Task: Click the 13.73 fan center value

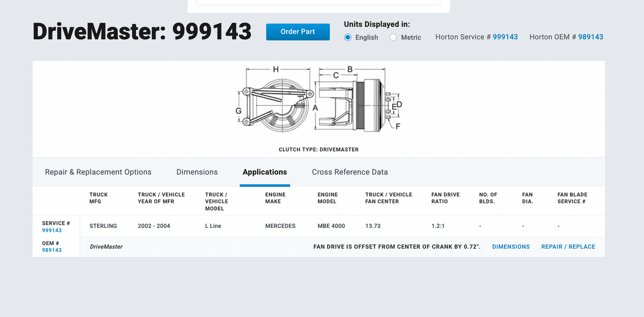Action: pyautogui.click(x=373, y=226)
